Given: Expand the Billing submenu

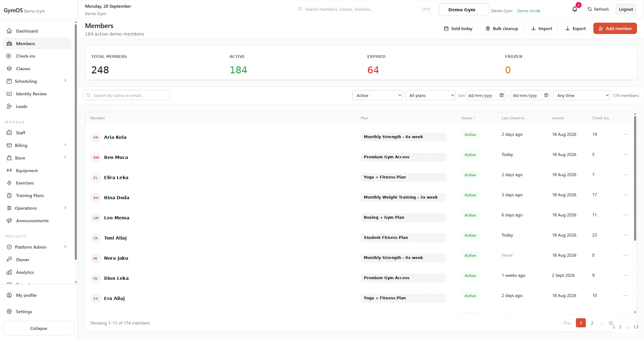Looking at the screenshot, I should pyautogui.click(x=37, y=145).
